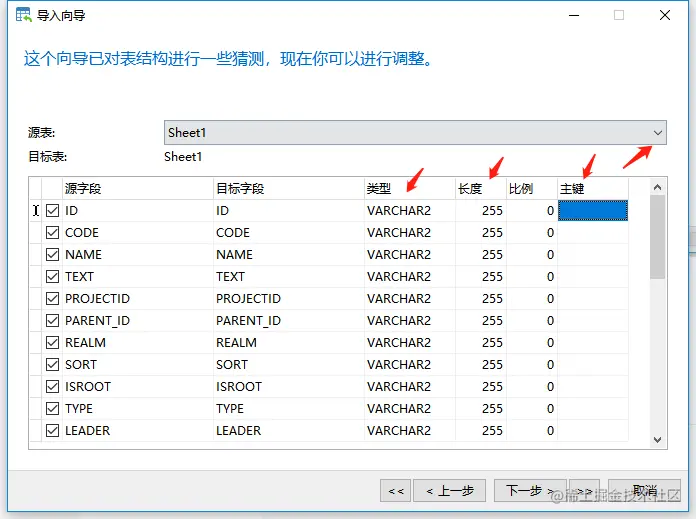Disable the PROJECTID field checkbox

pyautogui.click(x=52, y=298)
